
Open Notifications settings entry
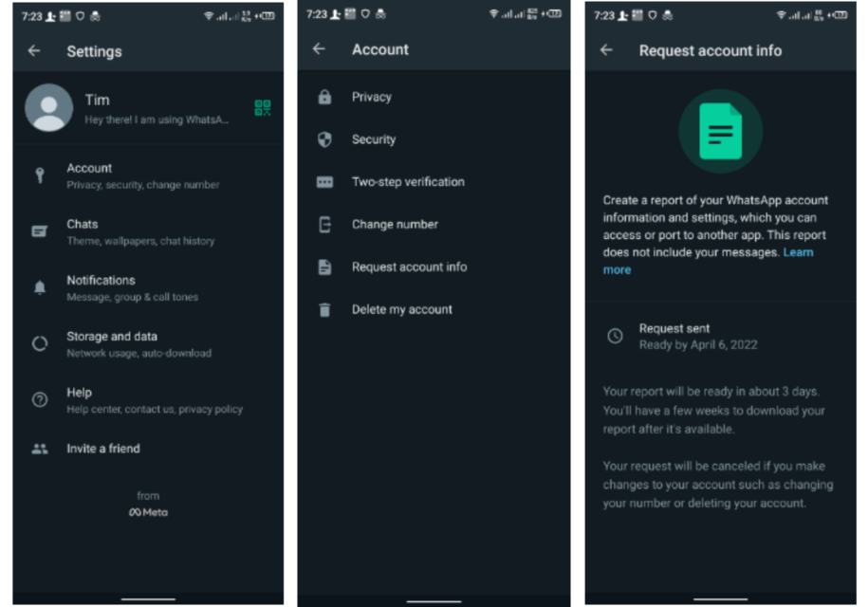148,288
